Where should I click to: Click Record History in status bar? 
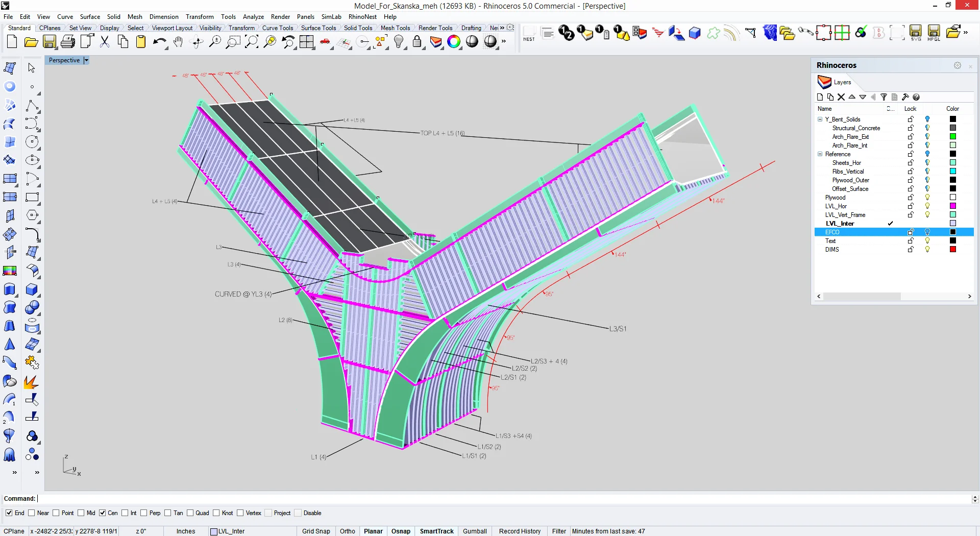[x=520, y=531]
